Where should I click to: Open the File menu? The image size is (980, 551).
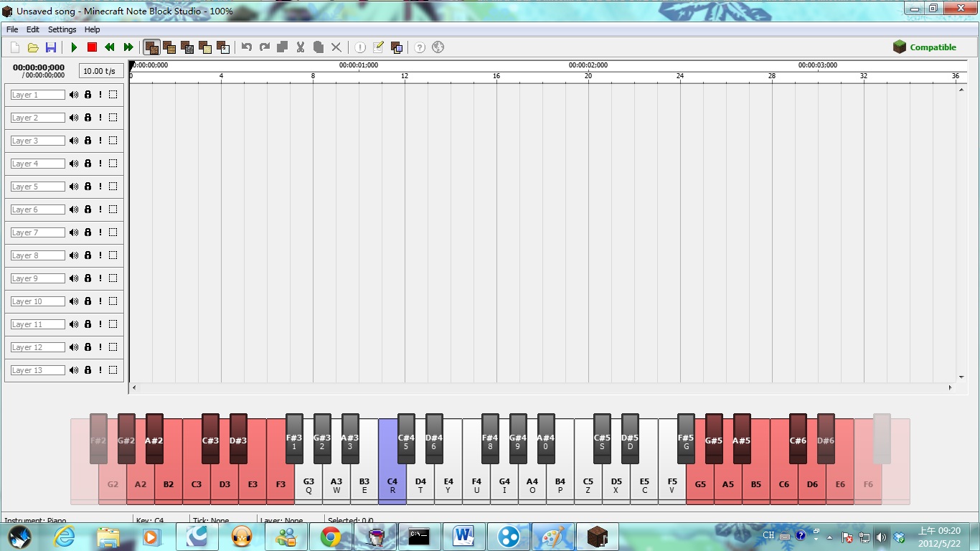pyautogui.click(x=12, y=29)
